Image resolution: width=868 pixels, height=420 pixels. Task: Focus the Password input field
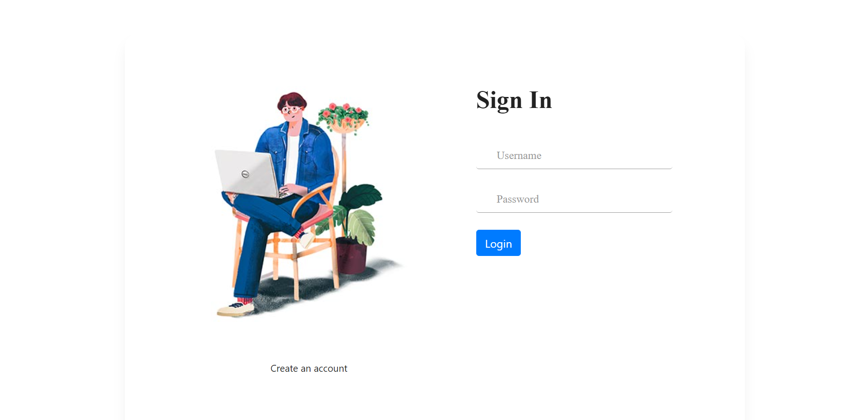point(574,199)
